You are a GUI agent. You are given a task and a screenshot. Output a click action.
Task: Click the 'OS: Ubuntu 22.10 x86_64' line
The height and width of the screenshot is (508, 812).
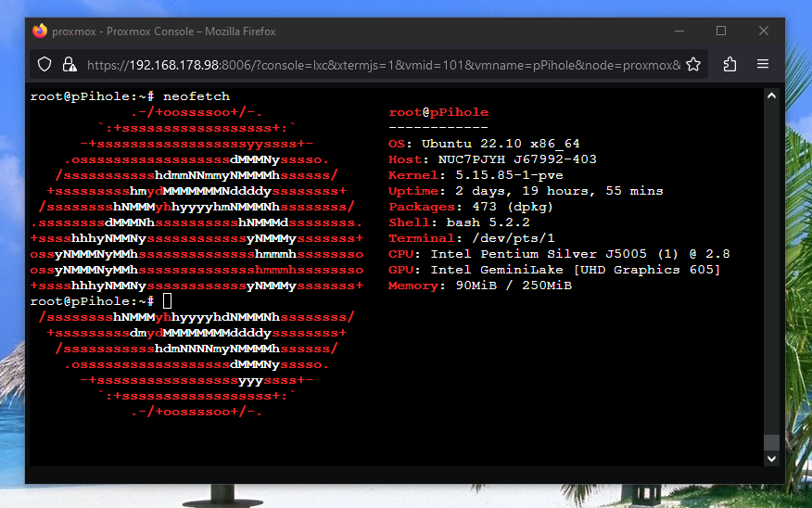coord(484,144)
